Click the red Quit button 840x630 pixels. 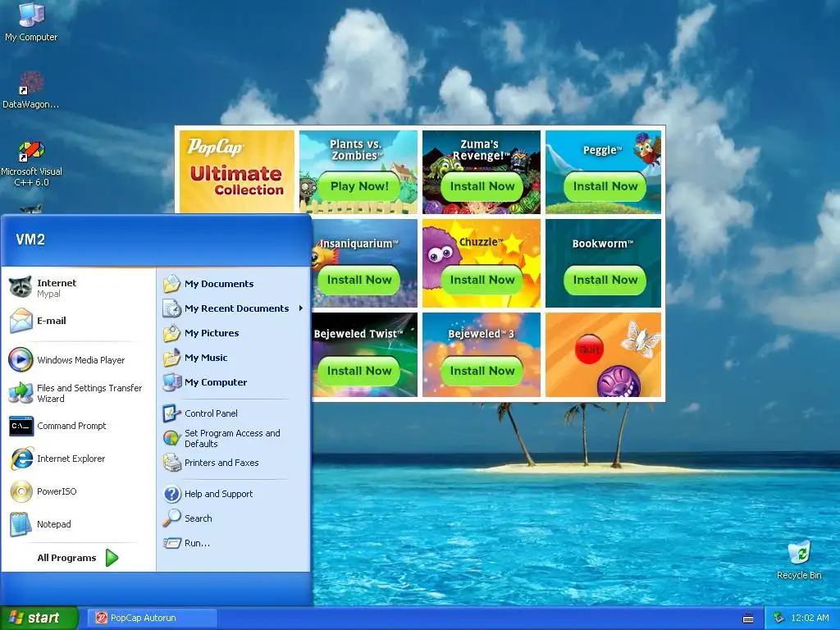pos(589,349)
